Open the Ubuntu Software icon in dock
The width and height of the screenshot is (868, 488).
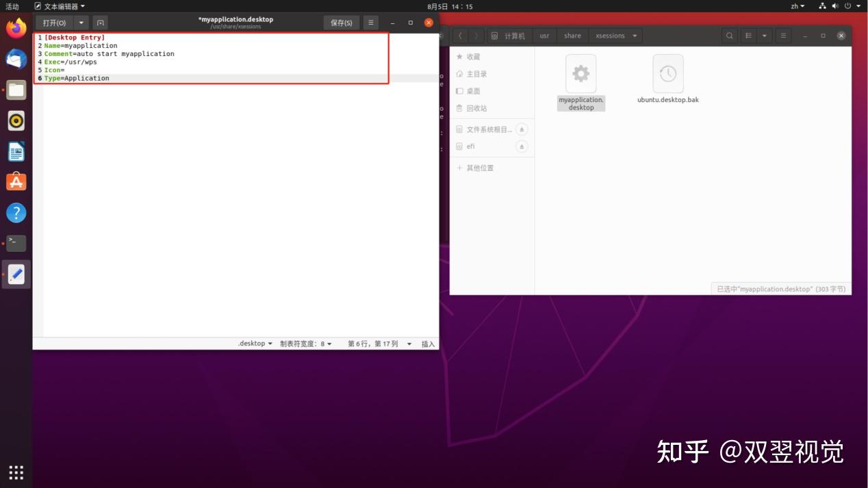pyautogui.click(x=16, y=181)
